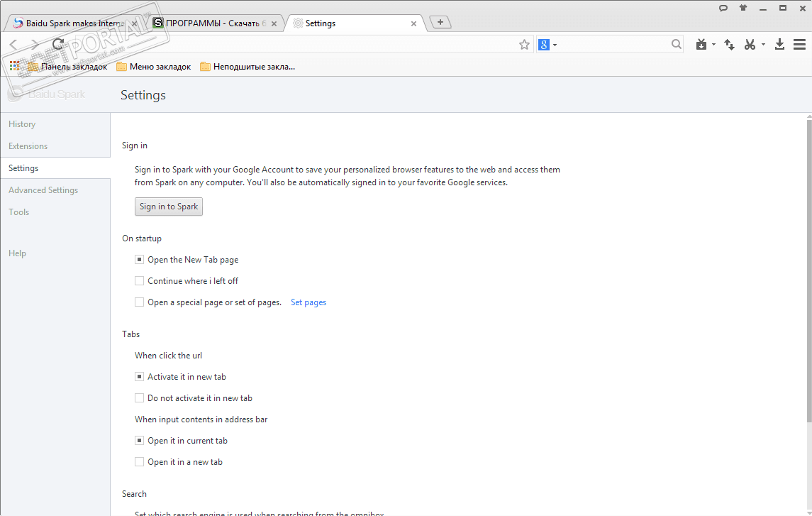Switch to the Settings browser tab
Viewport: 812px width, 516px height.
355,23
